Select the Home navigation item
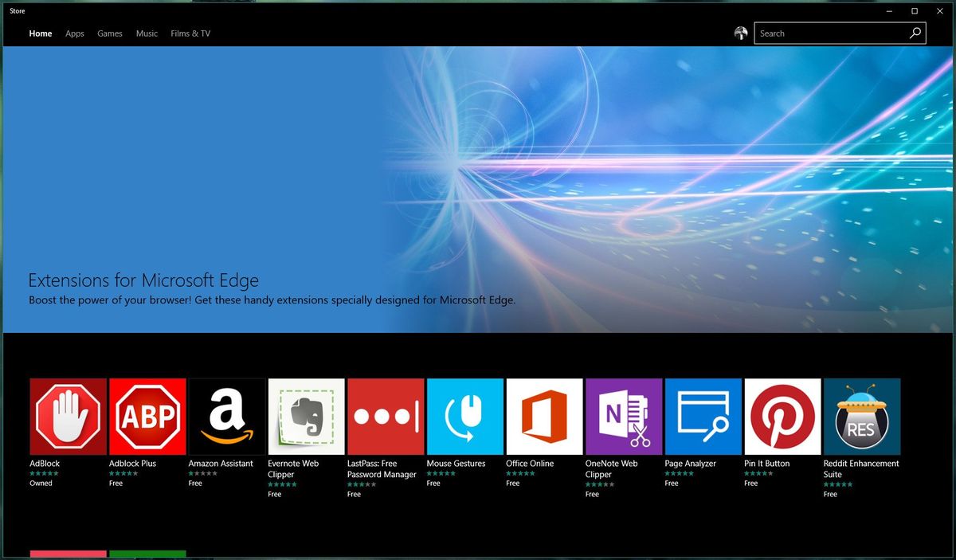 40,33
